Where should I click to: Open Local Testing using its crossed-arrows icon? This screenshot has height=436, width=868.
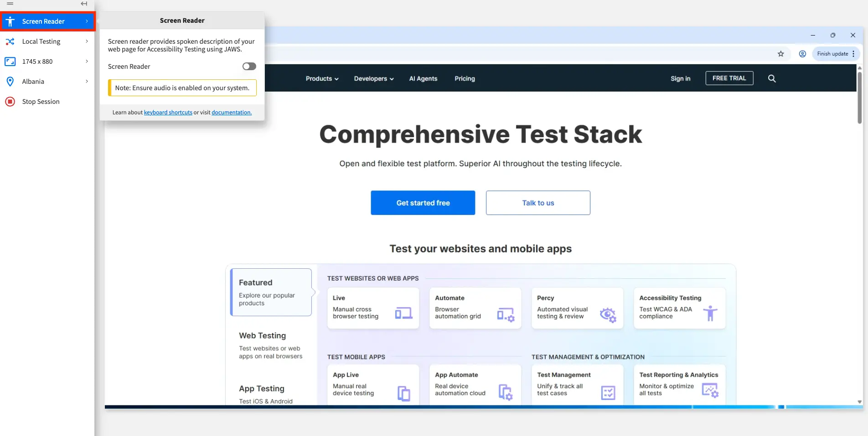pos(10,41)
